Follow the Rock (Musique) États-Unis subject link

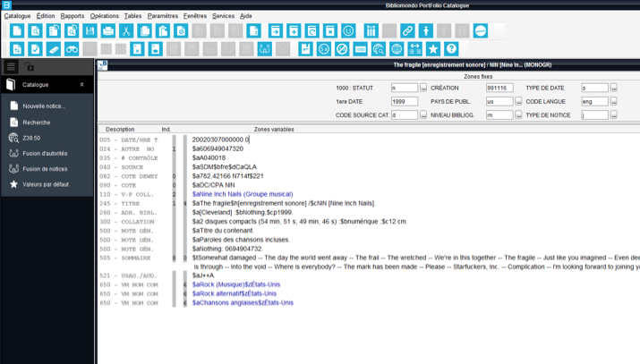click(236, 284)
